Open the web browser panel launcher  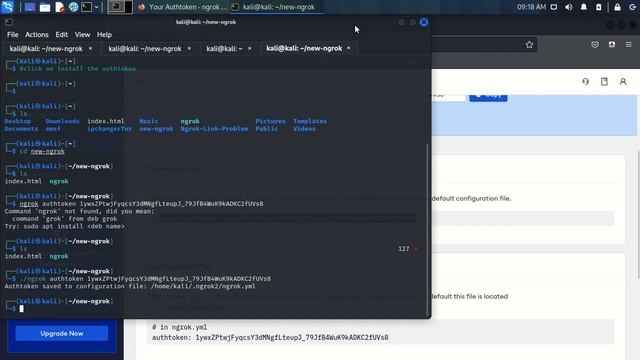tap(73, 7)
